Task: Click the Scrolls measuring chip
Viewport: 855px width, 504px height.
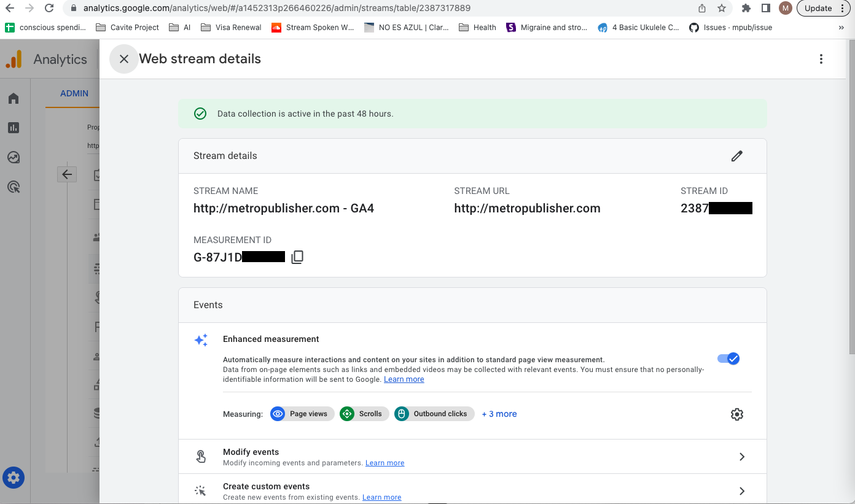Action: click(x=364, y=414)
